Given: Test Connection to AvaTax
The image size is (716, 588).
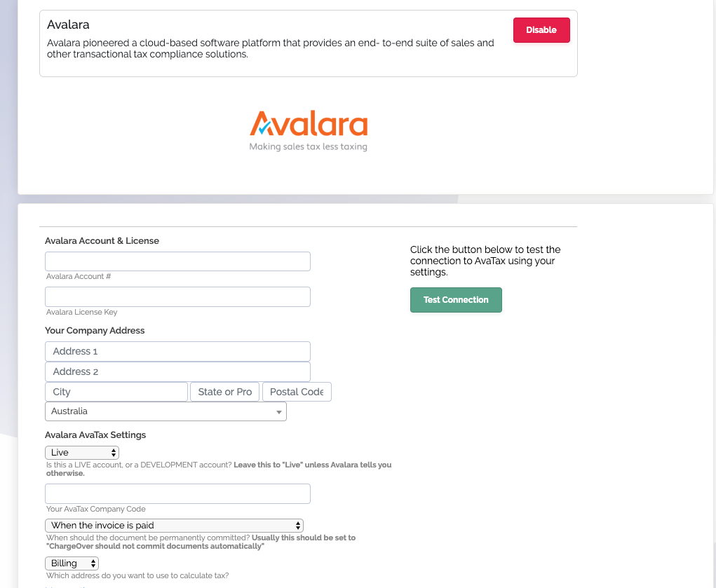Looking at the screenshot, I should (456, 300).
